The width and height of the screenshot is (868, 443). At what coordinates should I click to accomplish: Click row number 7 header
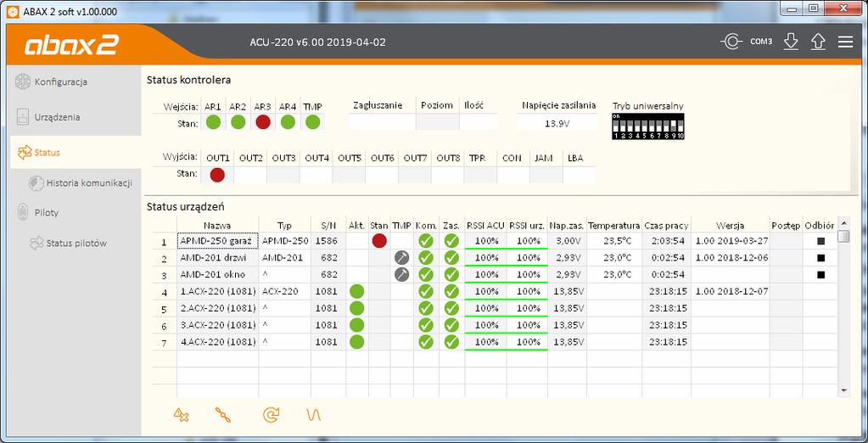click(x=164, y=342)
